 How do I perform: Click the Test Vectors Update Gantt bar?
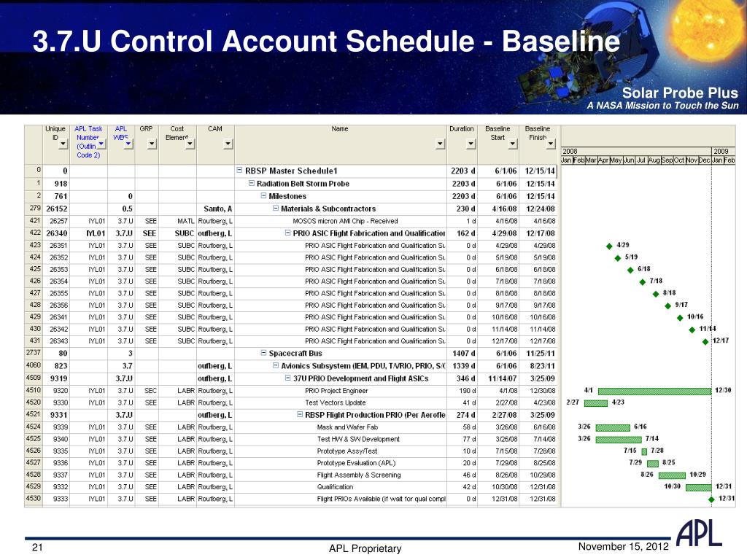click(x=596, y=403)
